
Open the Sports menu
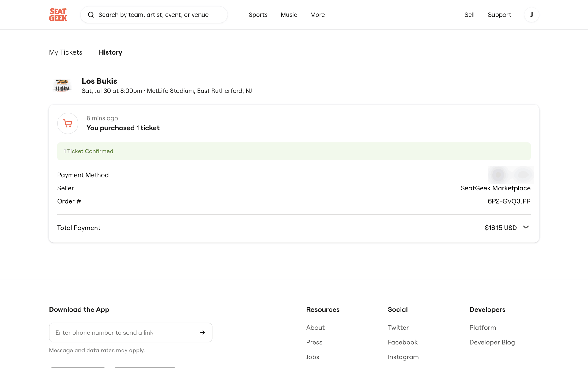click(258, 15)
